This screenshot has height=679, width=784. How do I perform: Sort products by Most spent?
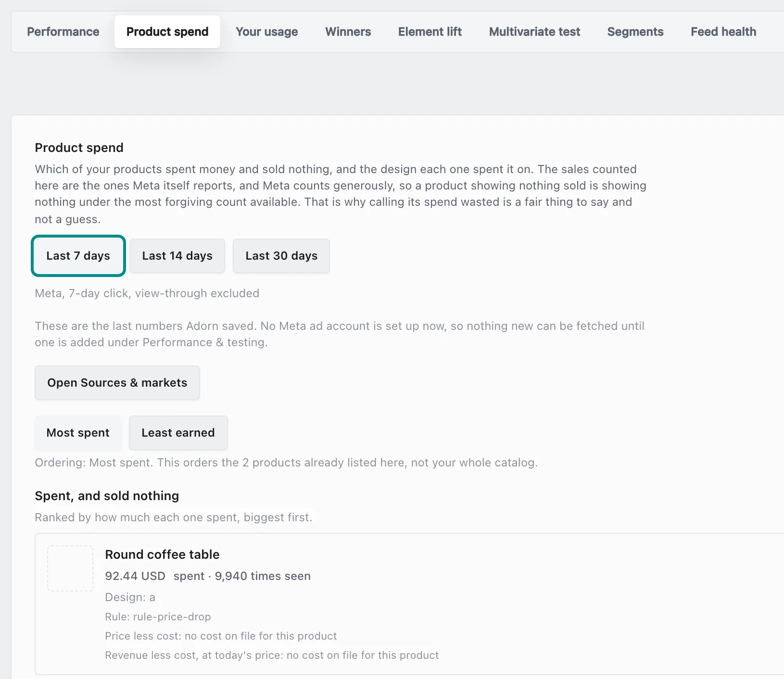[78, 433]
